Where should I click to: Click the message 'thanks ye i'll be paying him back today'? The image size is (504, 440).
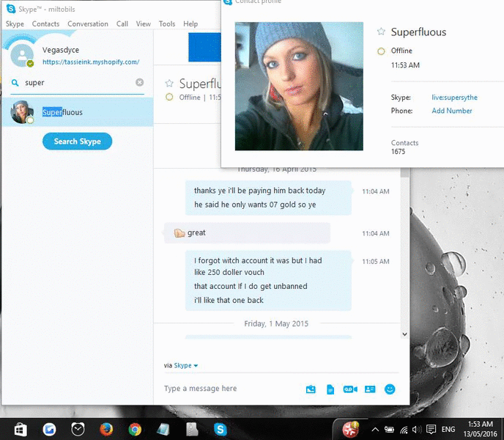(x=260, y=191)
